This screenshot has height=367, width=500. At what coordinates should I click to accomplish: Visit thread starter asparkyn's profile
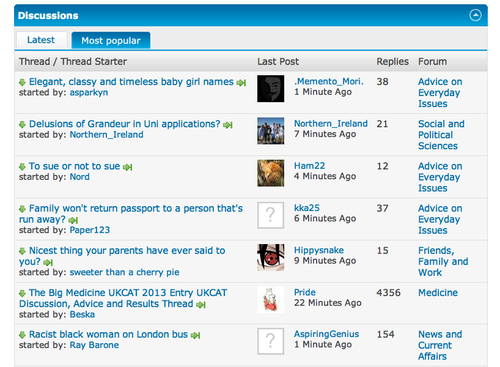click(x=89, y=93)
